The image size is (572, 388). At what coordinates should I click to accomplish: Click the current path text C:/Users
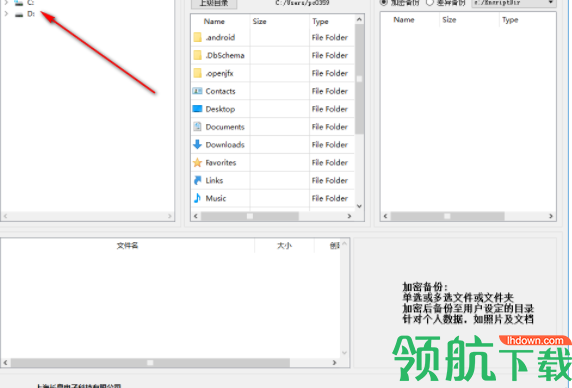[x=302, y=3]
